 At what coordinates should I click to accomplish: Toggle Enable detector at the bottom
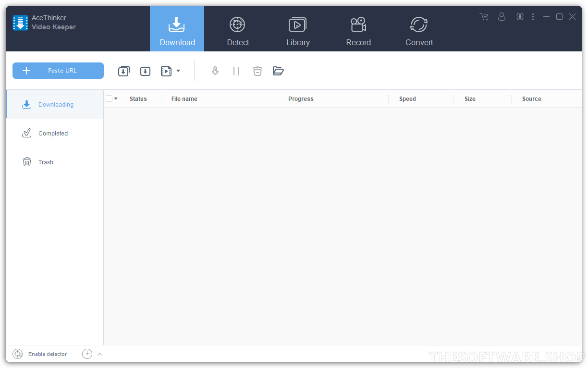pyautogui.click(x=40, y=354)
